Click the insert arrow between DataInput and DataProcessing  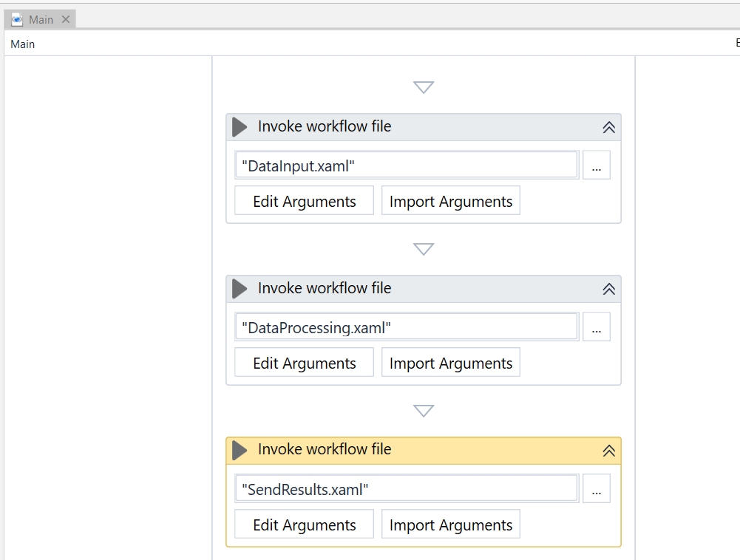click(x=424, y=250)
